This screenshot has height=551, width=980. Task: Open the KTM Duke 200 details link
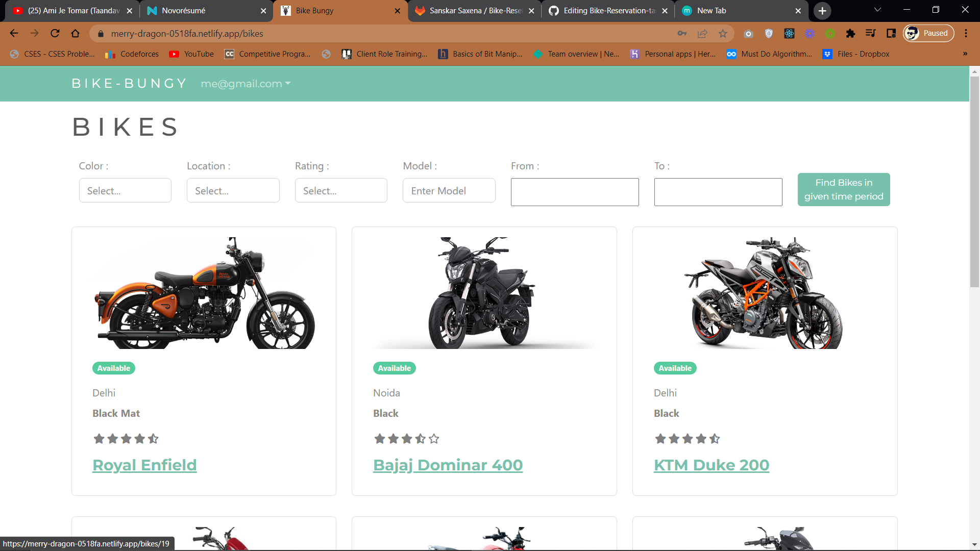click(712, 465)
